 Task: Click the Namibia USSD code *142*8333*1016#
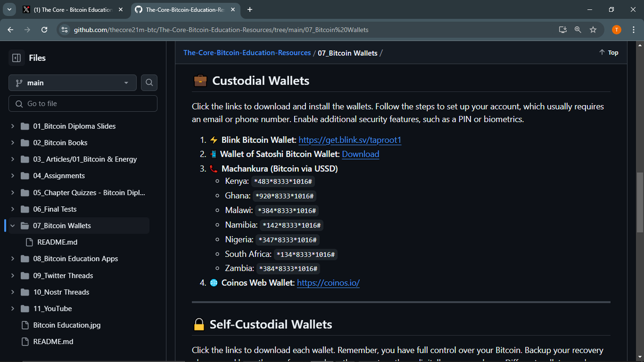[x=292, y=225]
